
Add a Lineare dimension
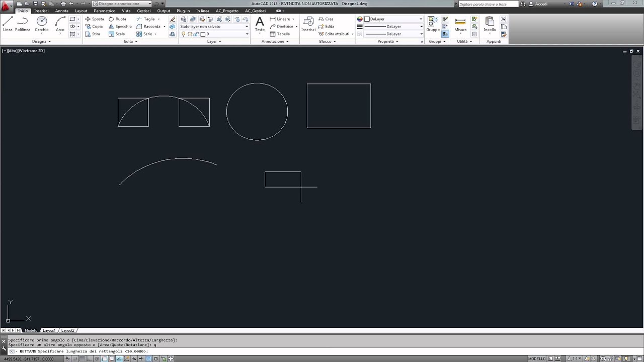click(x=280, y=19)
